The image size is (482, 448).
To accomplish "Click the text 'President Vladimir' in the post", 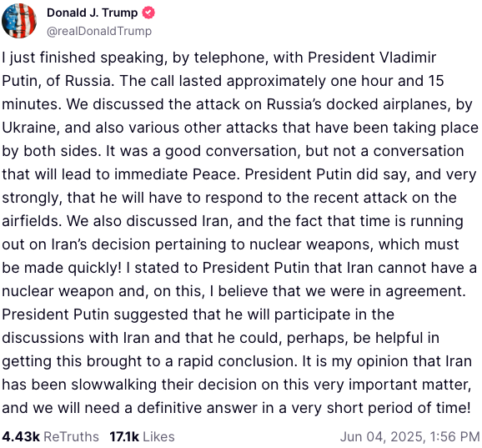I will click(372, 58).
